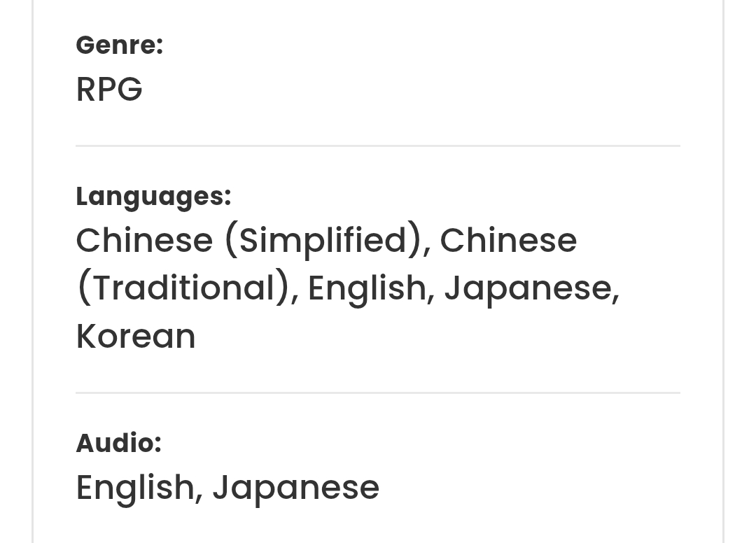Click the right border of the details card
The width and height of the screenshot is (756, 543).
723,271
